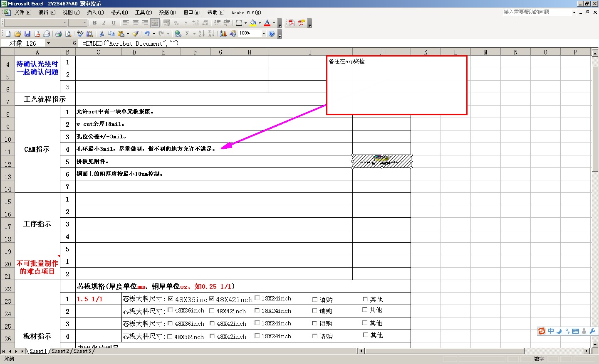Image resolution: width=599 pixels, height=364 pixels.
Task: Open the 编辑 menu
Action: [x=47, y=12]
